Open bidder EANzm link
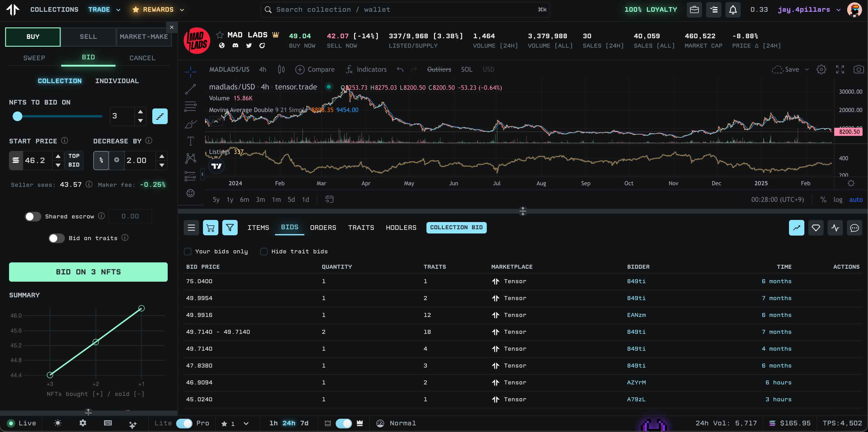The width and height of the screenshot is (868, 432). [x=636, y=315]
